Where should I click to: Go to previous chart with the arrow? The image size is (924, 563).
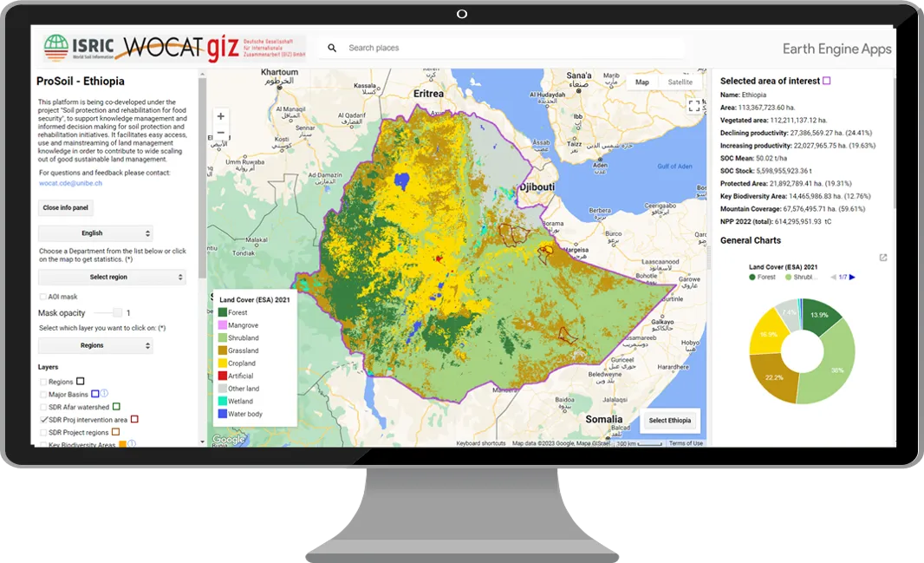[833, 277]
